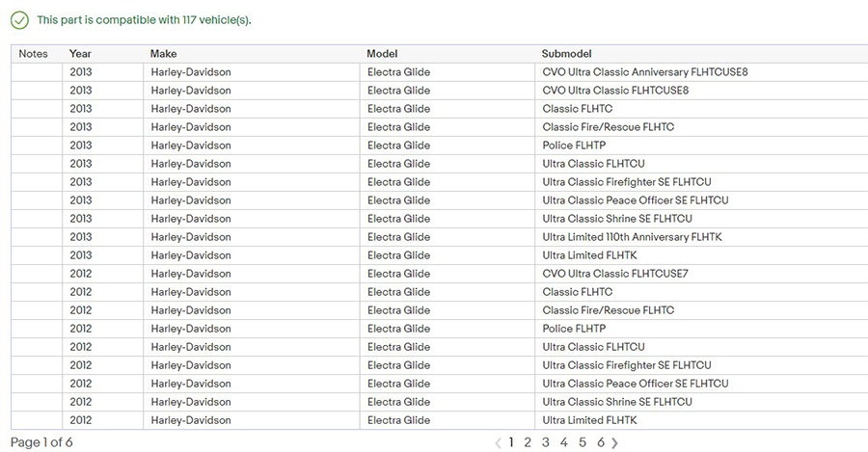Image resolution: width=868 pixels, height=452 pixels.
Task: Click the green compatibility checkmark icon
Action: [19, 20]
